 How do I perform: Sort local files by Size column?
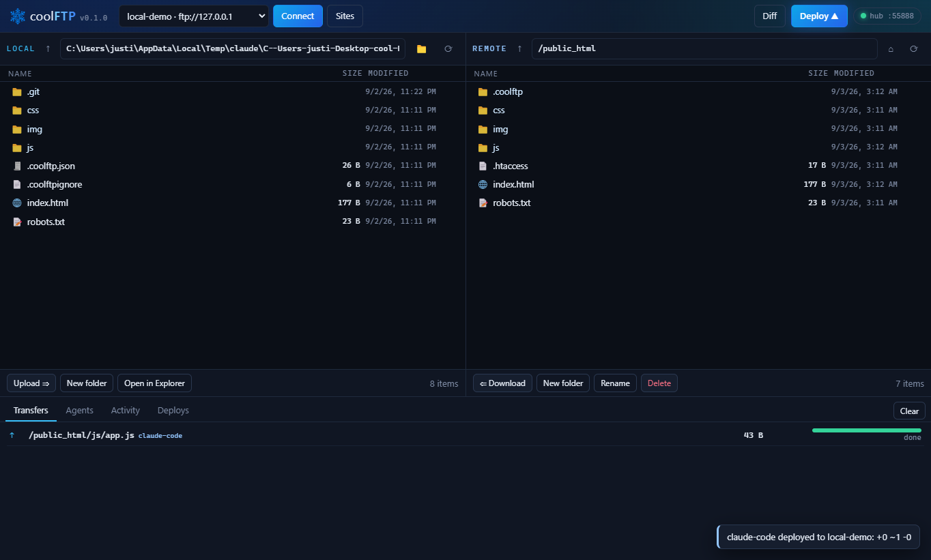coord(352,73)
